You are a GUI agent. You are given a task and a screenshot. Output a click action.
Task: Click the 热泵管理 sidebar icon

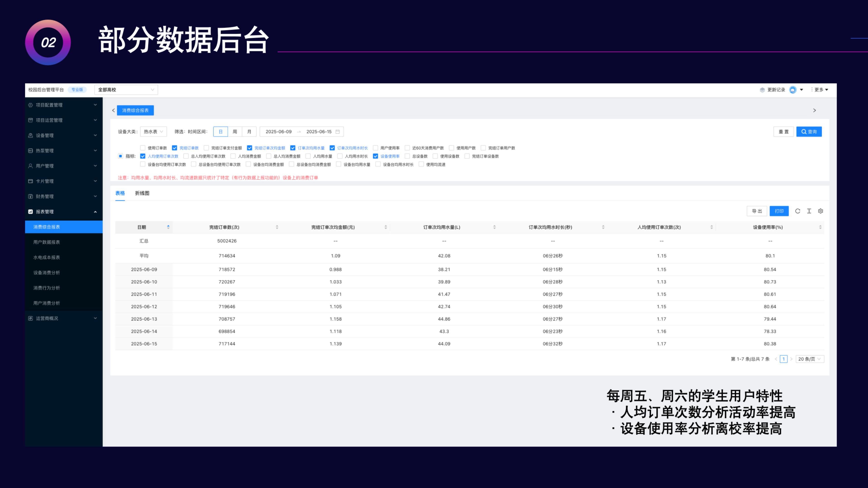click(30, 150)
